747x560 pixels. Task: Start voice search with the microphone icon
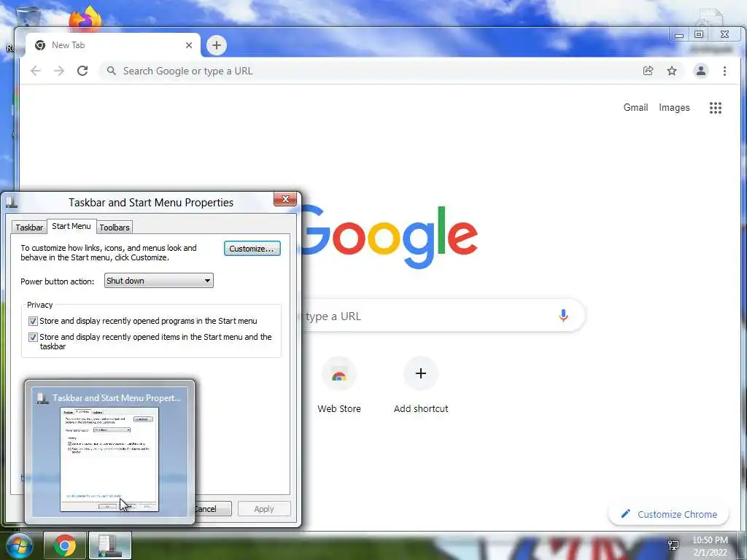[563, 315]
